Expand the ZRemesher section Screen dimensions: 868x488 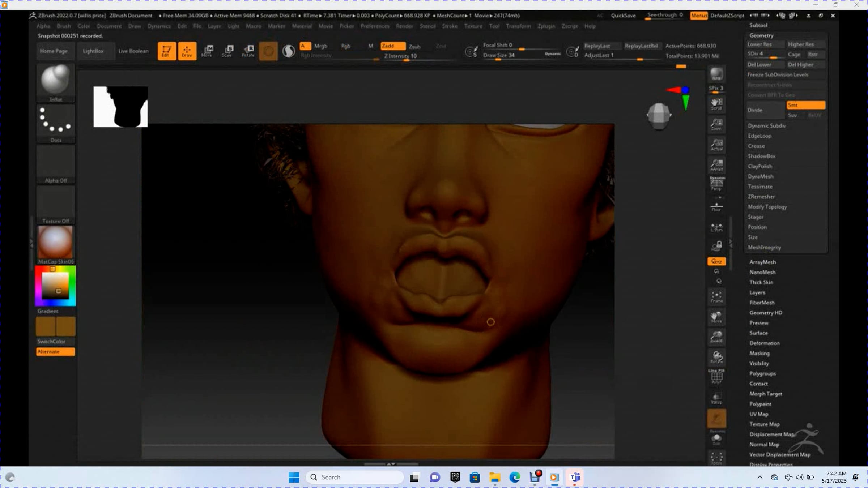tap(761, 197)
